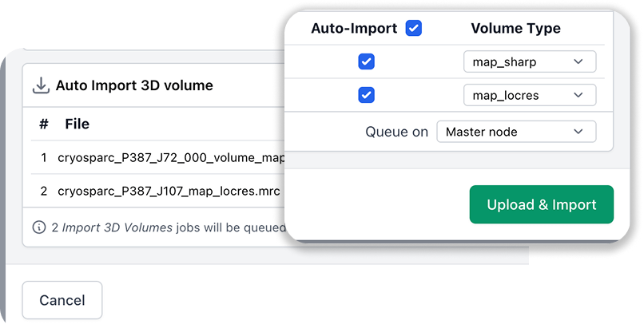Select the cryosparc_P387_J72_000_volume_map file name
This screenshot has width=644, height=332.
tap(171, 158)
